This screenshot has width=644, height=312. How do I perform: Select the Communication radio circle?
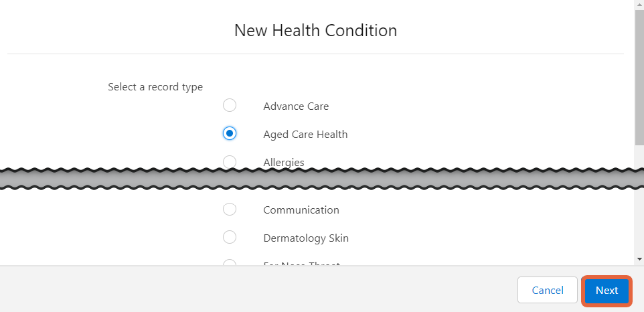[x=230, y=209]
